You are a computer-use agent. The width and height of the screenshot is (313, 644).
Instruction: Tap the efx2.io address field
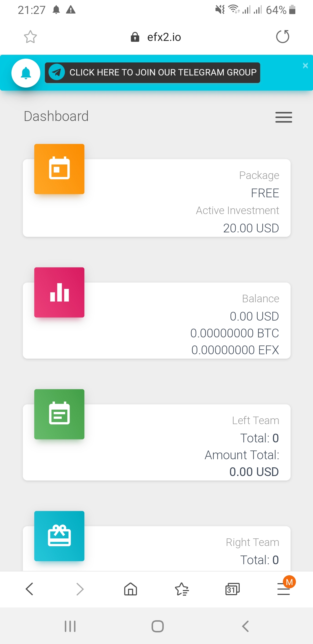164,37
